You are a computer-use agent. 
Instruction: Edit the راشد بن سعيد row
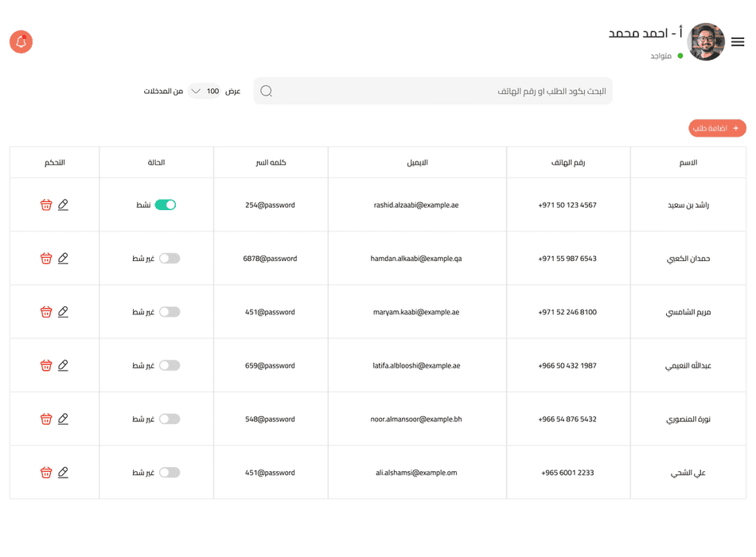(63, 204)
